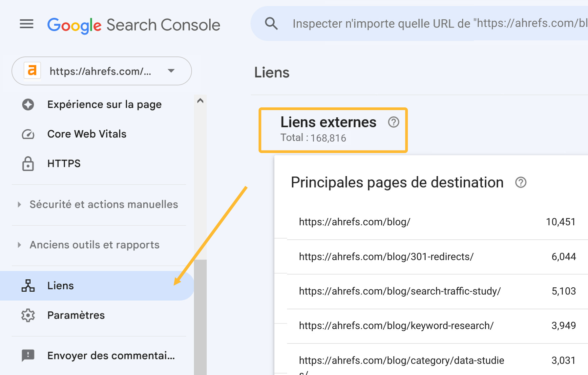Open the hamburger navigation menu
This screenshot has width=588, height=375.
pos(26,24)
